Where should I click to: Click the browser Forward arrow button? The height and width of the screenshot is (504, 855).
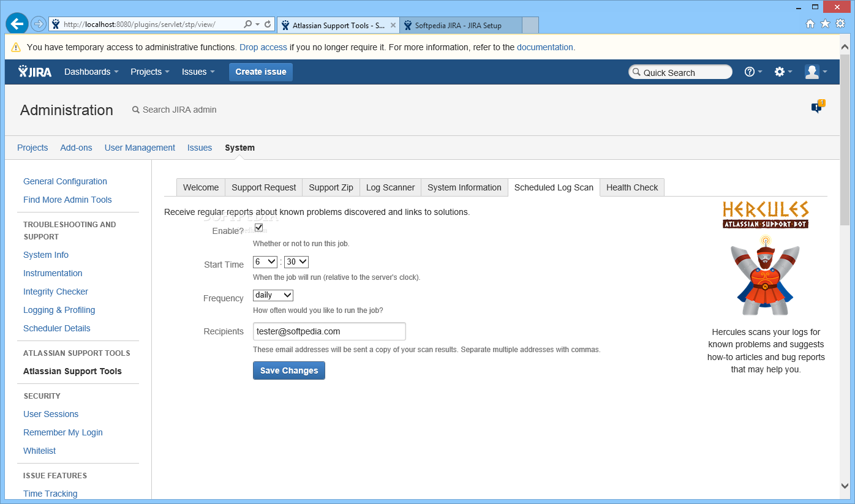[38, 24]
